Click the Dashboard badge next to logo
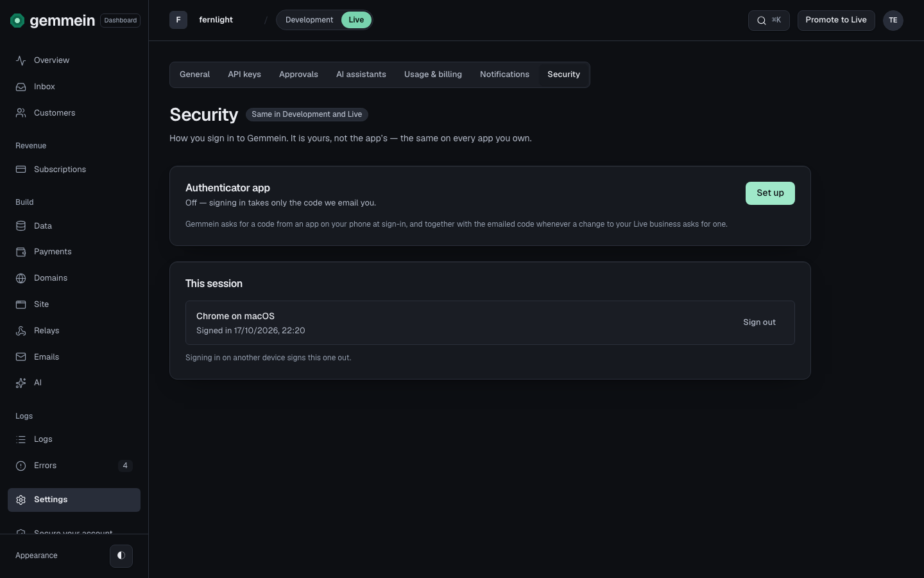924x578 pixels. coord(121,21)
